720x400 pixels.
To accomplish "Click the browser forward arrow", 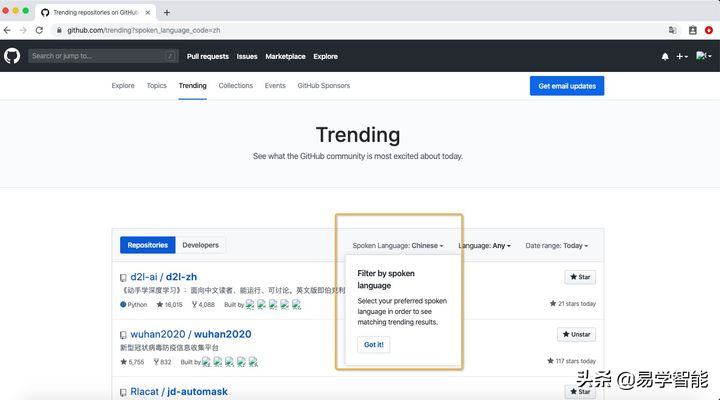I will click(x=23, y=30).
